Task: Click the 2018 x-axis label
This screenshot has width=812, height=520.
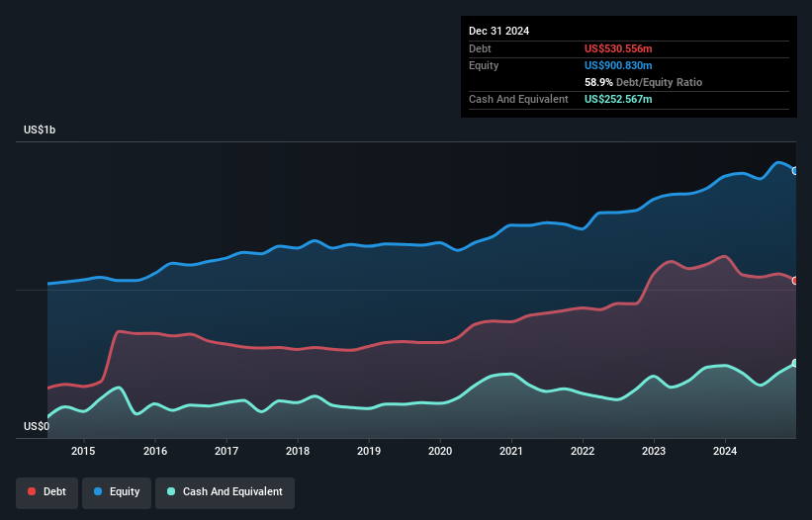Action: tap(298, 451)
